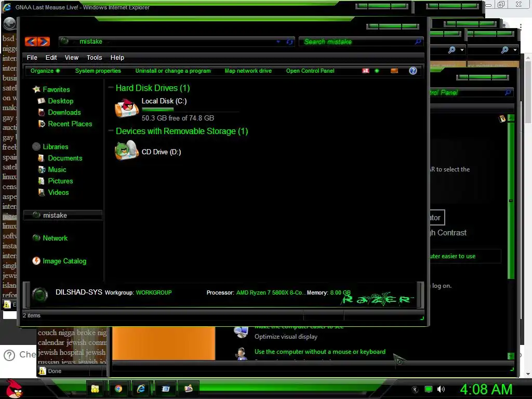Click Open Control Panel
532x399 pixels.
tap(310, 71)
